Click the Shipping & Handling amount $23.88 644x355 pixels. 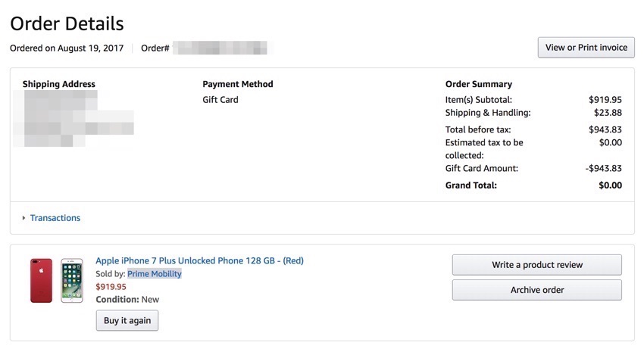[608, 113]
